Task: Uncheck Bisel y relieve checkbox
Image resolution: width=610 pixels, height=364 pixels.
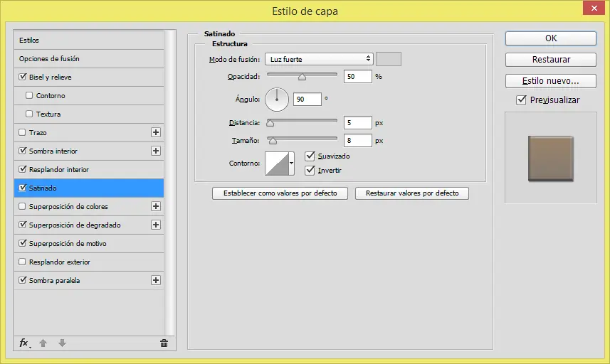Action: click(23, 77)
